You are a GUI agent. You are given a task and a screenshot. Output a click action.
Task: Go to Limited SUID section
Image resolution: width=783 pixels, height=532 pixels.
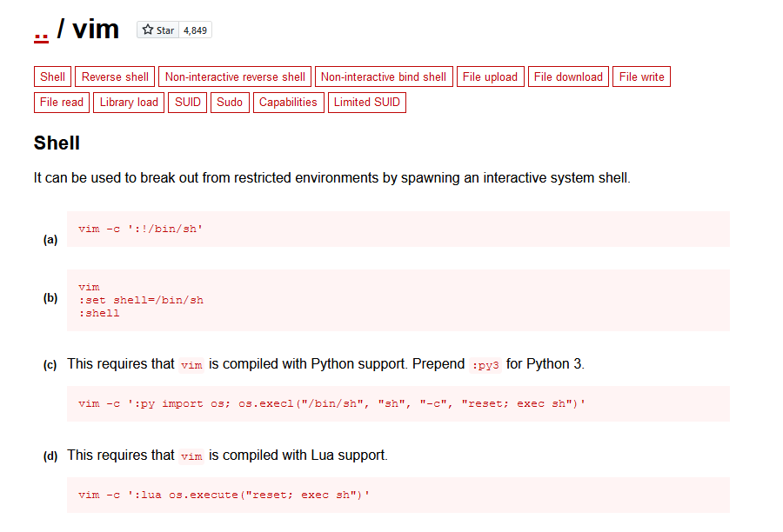(367, 103)
